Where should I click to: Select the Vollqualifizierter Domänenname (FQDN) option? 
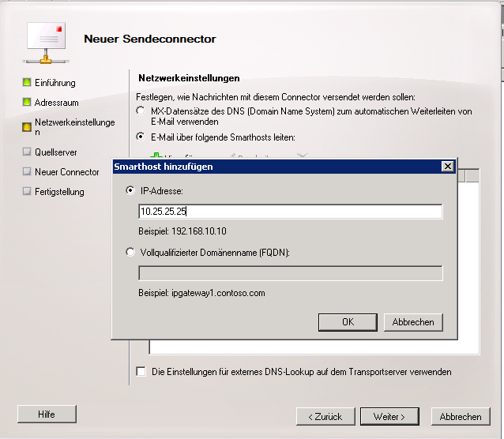(130, 253)
